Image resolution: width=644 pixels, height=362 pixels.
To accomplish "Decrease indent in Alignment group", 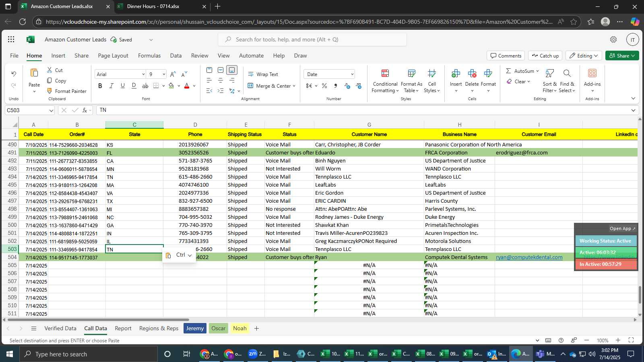I will [x=209, y=91].
